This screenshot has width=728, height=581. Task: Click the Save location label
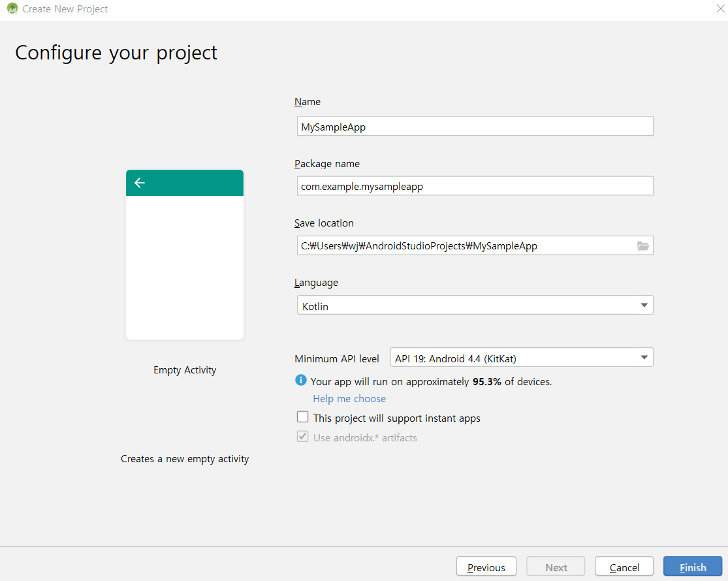point(324,223)
